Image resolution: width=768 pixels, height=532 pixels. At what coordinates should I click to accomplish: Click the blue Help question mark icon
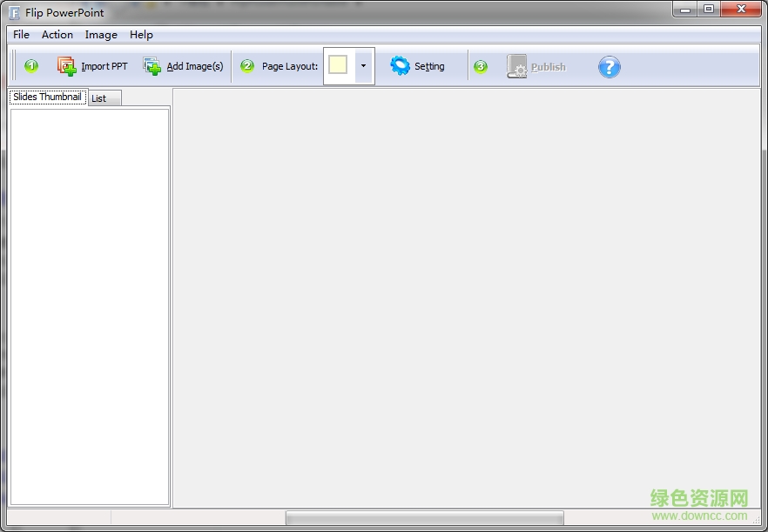coord(609,66)
